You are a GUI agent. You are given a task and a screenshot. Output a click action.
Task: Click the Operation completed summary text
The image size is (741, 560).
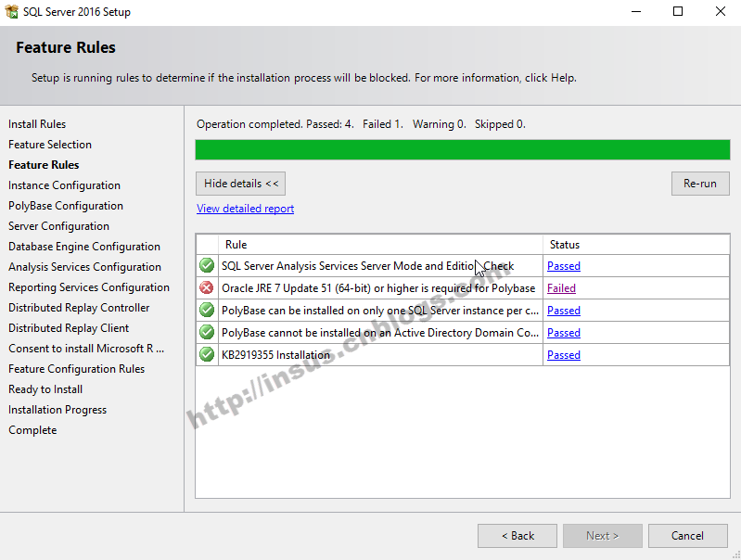tap(361, 124)
